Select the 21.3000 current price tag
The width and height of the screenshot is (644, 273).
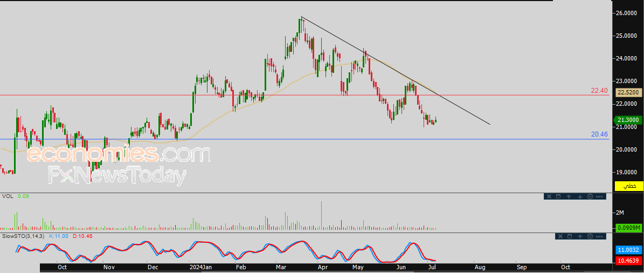tap(629, 120)
